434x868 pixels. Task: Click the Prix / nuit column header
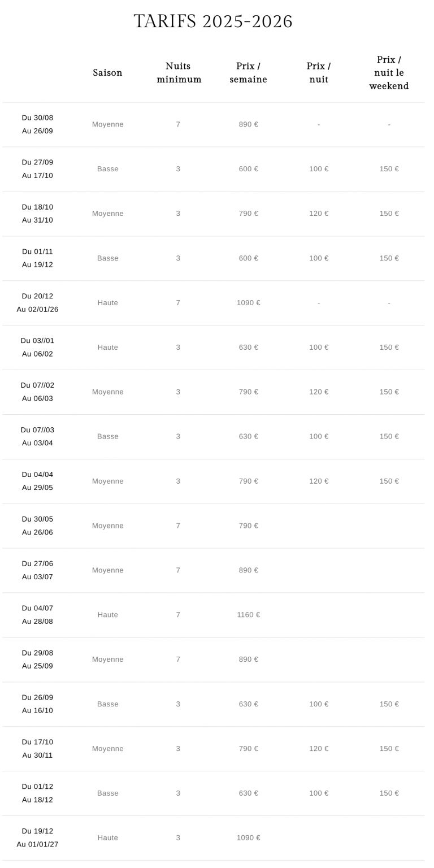[x=319, y=73]
